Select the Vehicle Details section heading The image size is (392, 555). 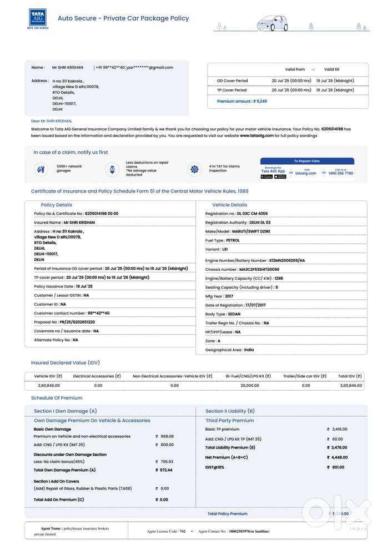(229, 205)
